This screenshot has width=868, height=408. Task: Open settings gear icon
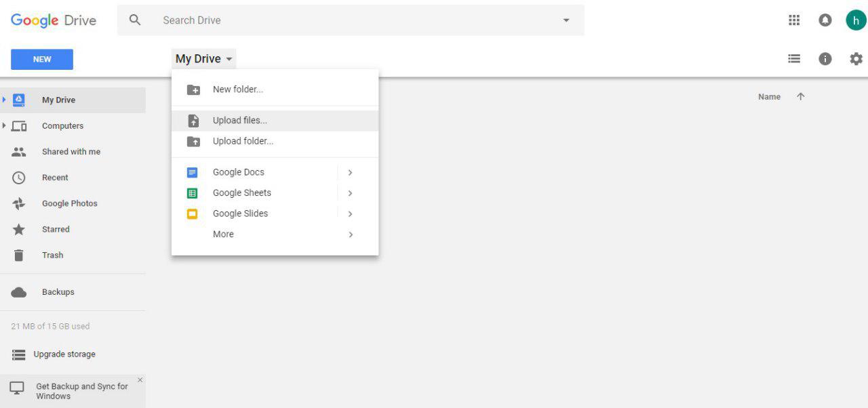(856, 59)
